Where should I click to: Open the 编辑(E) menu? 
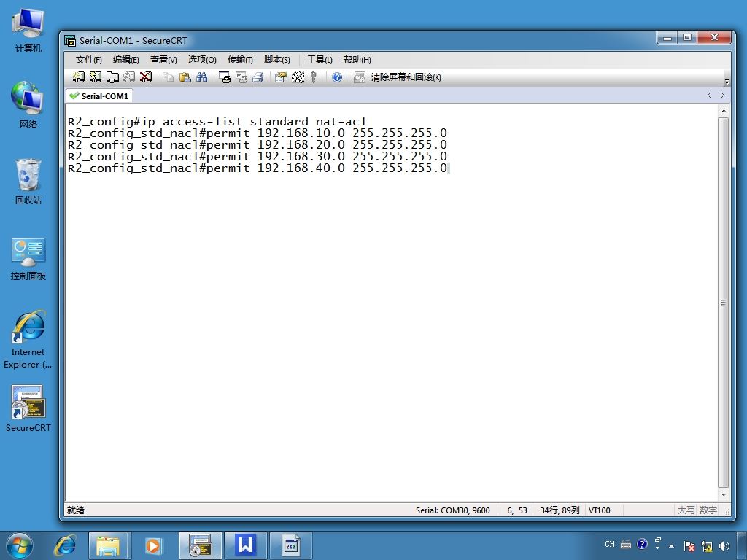coord(125,60)
